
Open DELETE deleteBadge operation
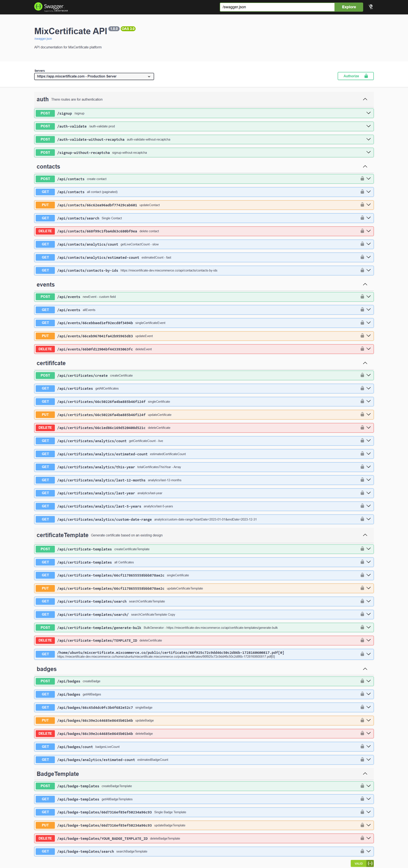pyautogui.click(x=204, y=734)
